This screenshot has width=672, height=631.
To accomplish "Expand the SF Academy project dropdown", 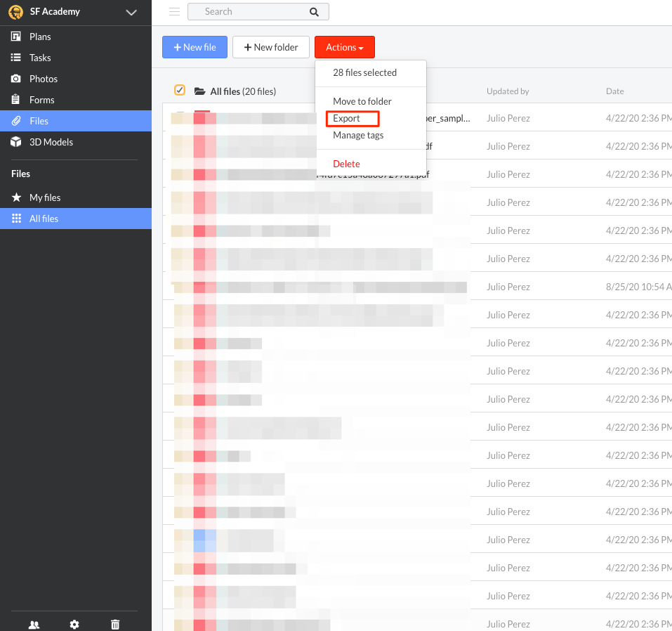I will [131, 13].
